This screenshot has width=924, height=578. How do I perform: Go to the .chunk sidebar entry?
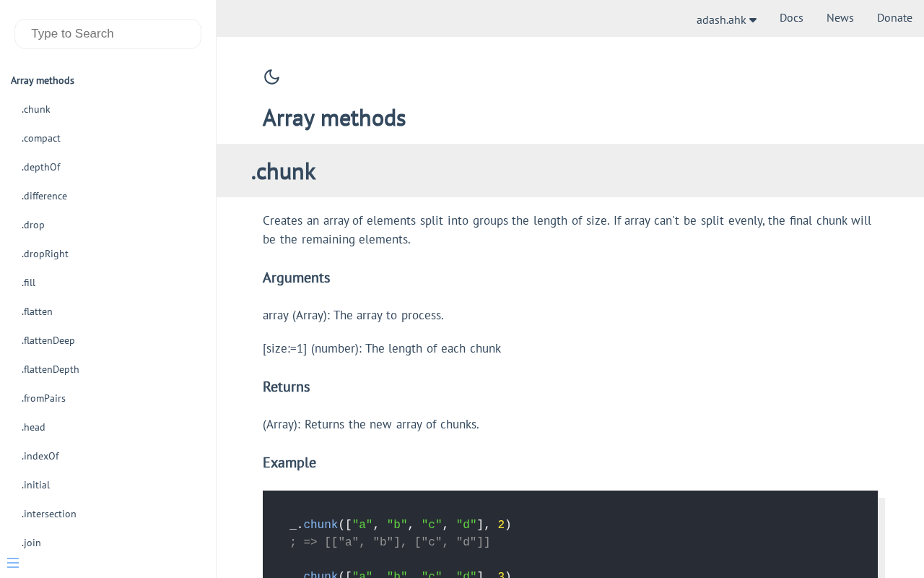point(36,109)
